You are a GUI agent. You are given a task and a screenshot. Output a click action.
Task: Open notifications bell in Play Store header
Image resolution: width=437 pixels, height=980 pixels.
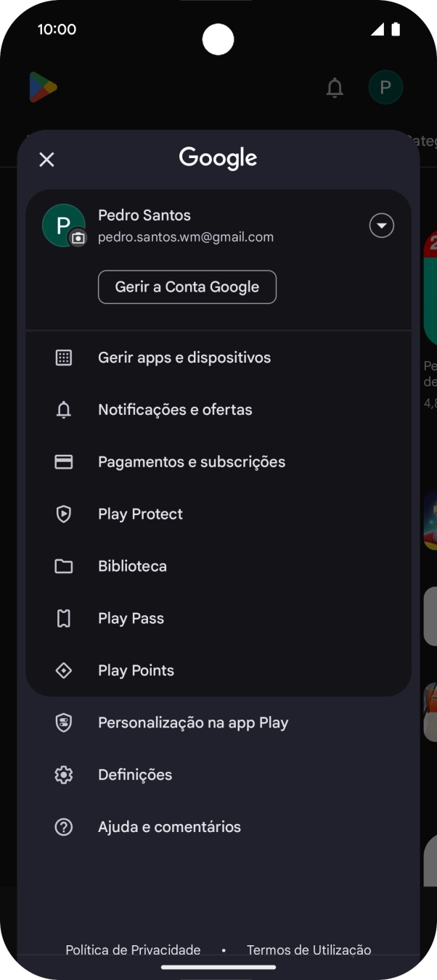(x=335, y=88)
